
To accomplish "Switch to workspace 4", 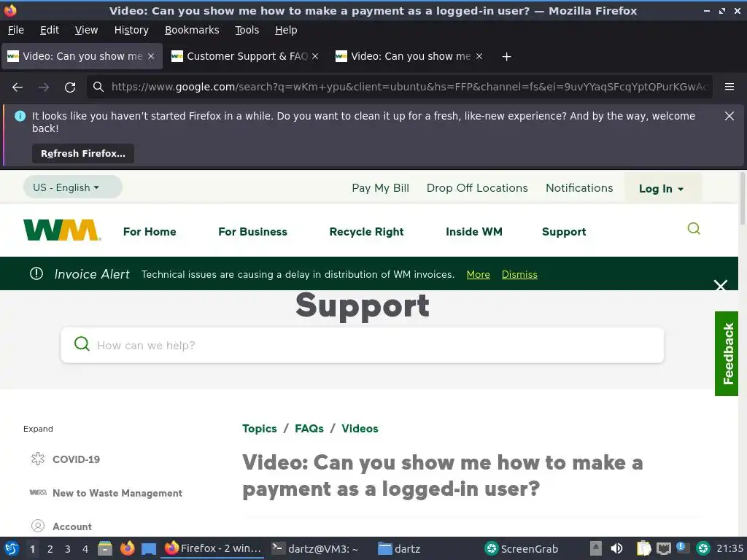I will coord(85,549).
